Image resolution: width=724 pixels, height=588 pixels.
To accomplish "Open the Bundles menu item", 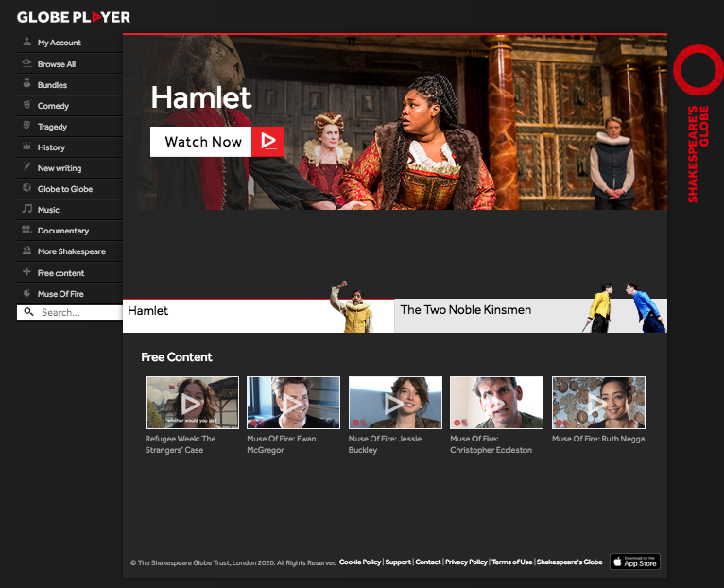I will [x=70, y=84].
